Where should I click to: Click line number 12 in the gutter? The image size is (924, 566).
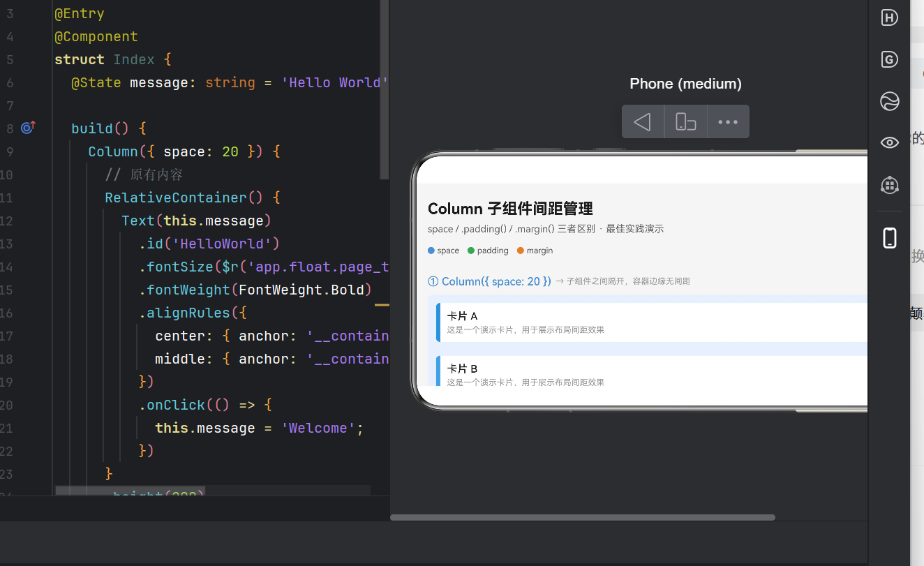pos(7,221)
